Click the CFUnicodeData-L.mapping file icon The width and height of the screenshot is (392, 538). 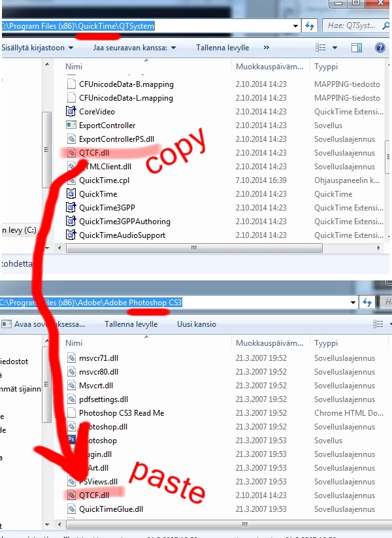pyautogui.click(x=71, y=97)
